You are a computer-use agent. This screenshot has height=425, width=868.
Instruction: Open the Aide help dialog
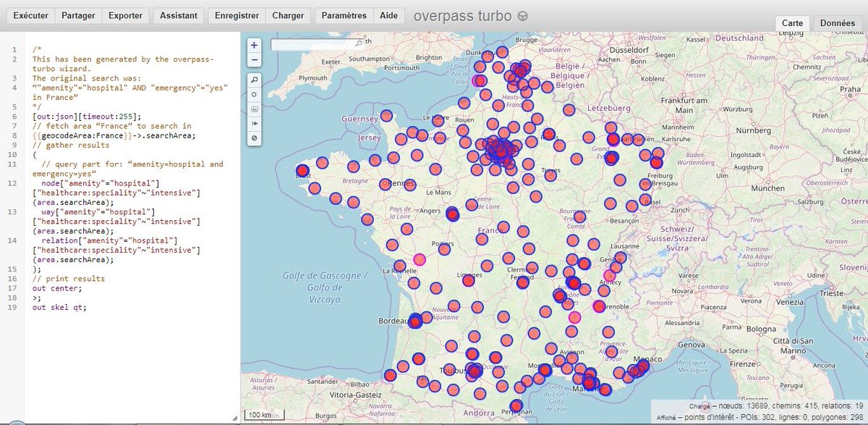click(389, 16)
